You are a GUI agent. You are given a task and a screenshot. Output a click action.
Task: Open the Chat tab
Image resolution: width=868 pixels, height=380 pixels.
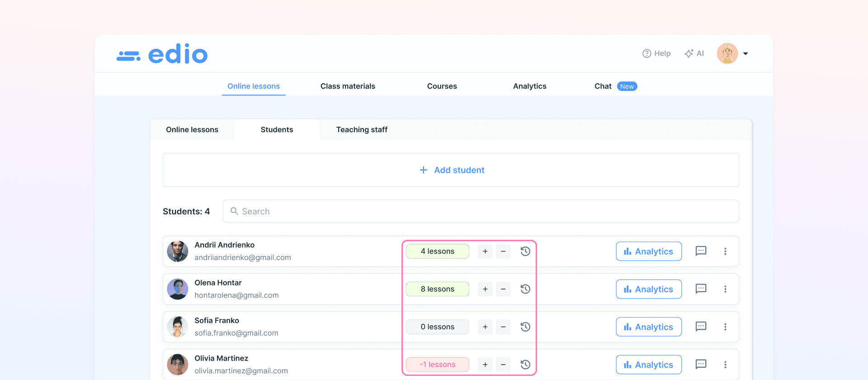(x=615, y=86)
